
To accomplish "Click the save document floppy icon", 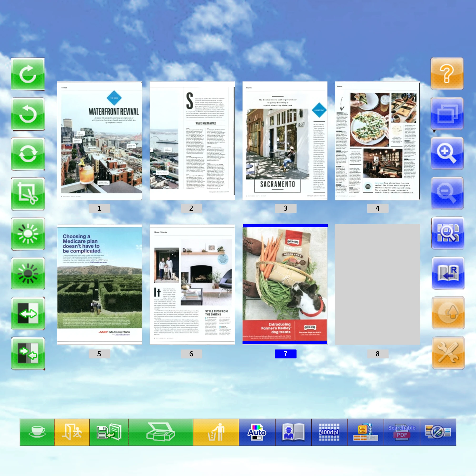I will pos(109,432).
